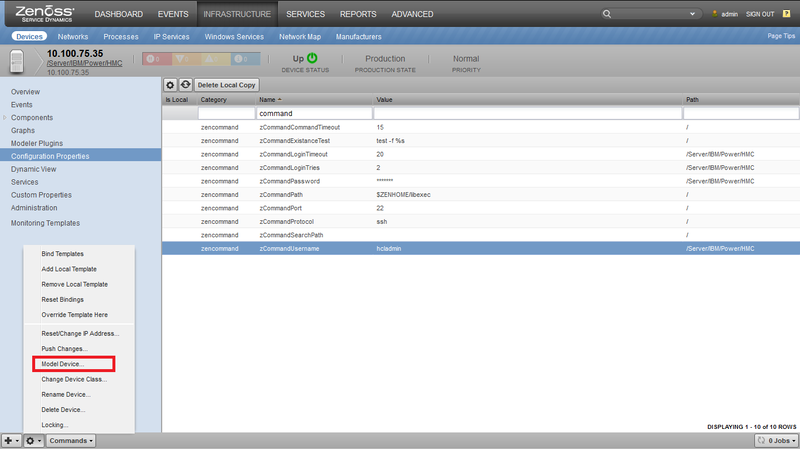
Task: Open the 0 Jobs dropdown
Action: click(777, 440)
